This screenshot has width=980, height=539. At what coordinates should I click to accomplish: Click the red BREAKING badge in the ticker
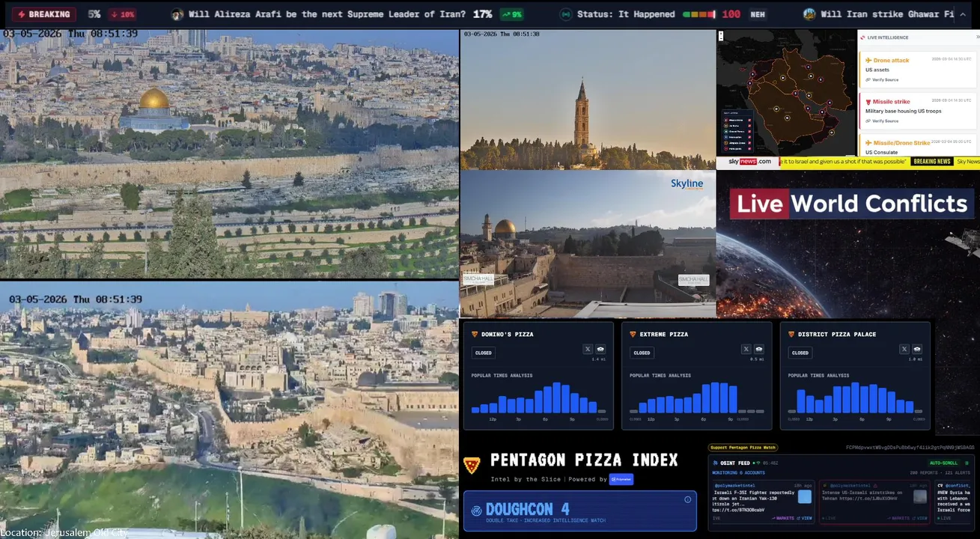coord(44,14)
